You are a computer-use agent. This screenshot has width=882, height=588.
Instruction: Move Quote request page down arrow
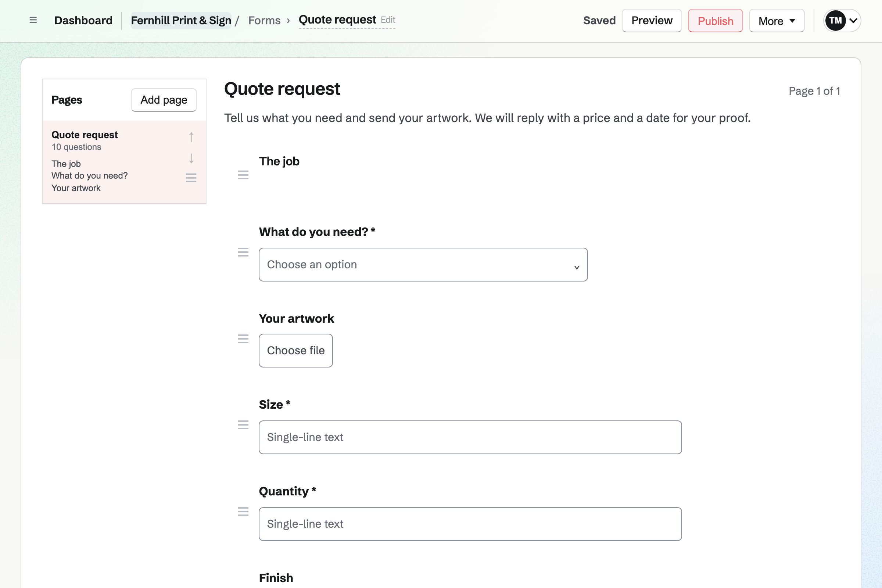(191, 158)
